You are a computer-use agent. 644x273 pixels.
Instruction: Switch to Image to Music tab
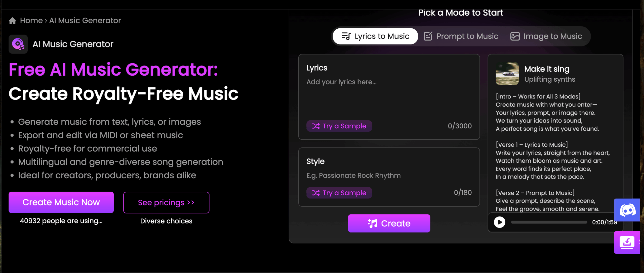tap(546, 36)
